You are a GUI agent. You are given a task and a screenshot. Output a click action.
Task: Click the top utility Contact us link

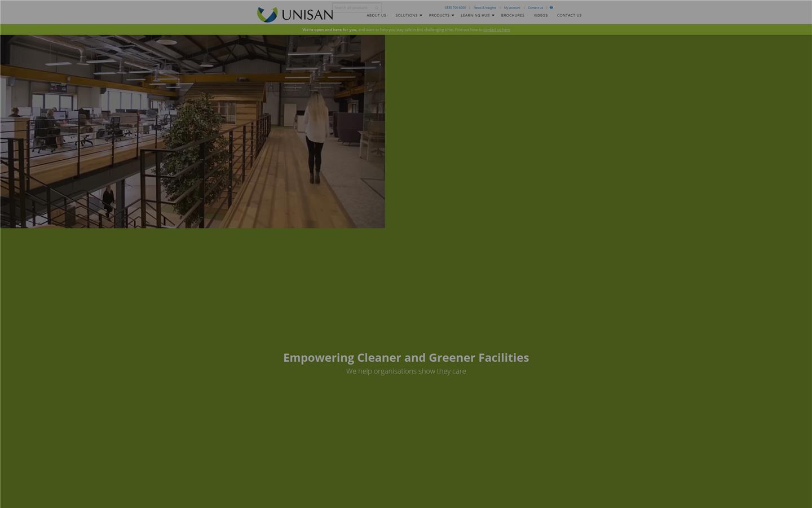[x=535, y=8]
